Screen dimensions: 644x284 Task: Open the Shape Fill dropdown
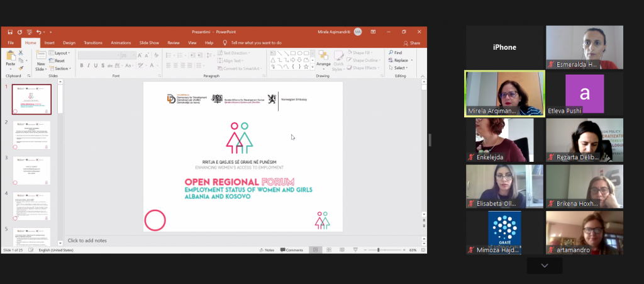point(361,53)
